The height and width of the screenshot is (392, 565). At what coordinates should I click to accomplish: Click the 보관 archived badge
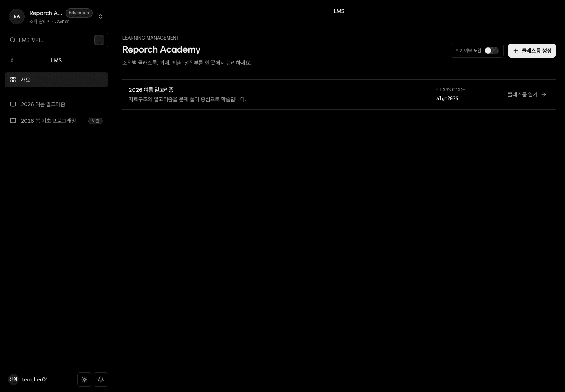point(95,121)
